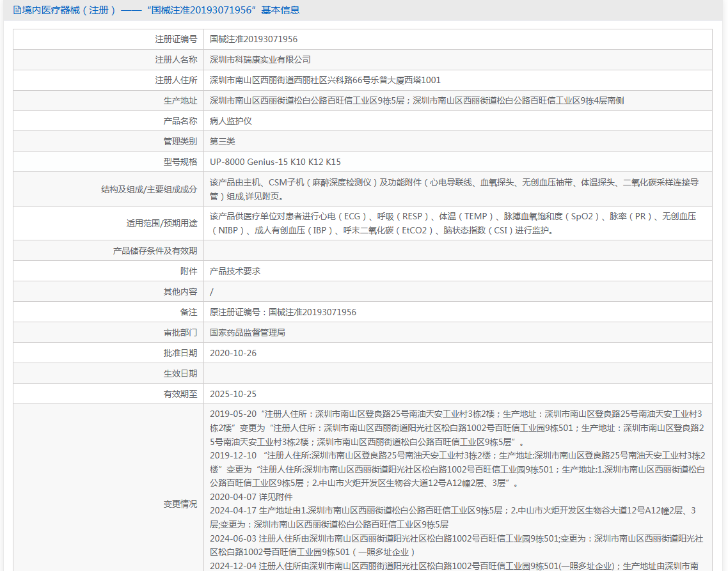Select model value UP-8000 Genius-15 K10 K12 K15
Screen dimensions: 728x571
point(275,162)
